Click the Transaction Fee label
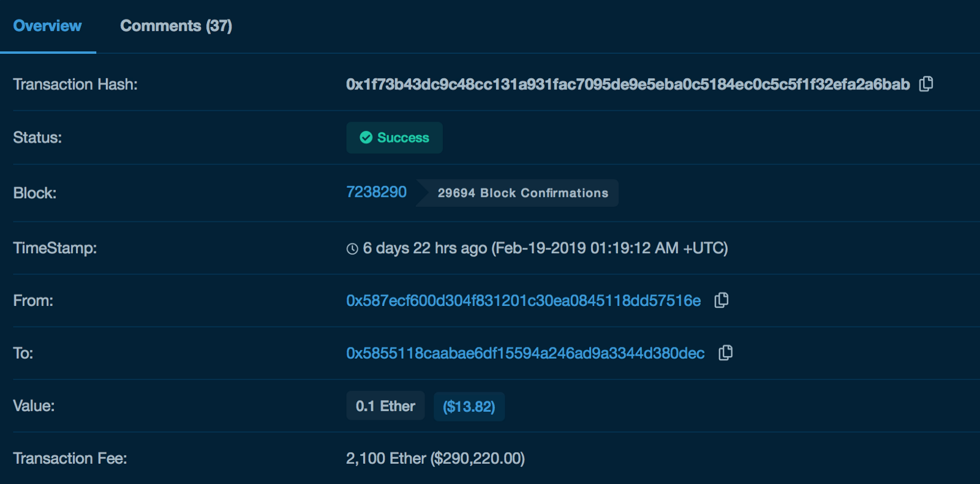Screen dimensions: 980x484 (x=70, y=458)
